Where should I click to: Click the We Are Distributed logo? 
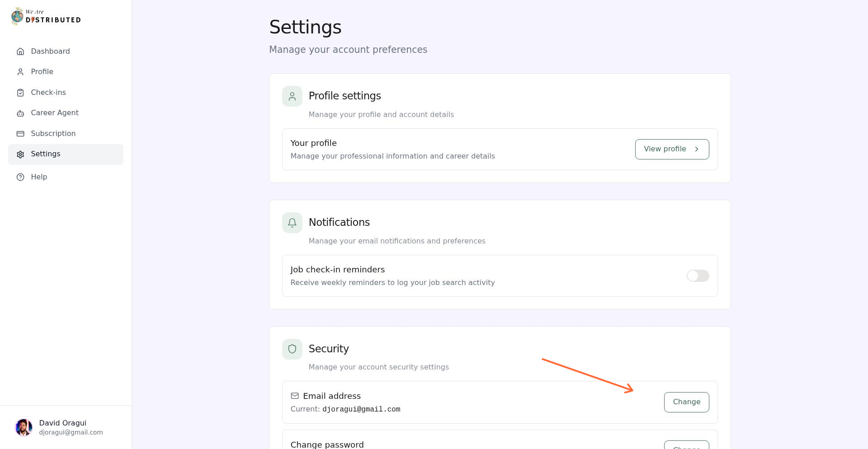click(46, 16)
